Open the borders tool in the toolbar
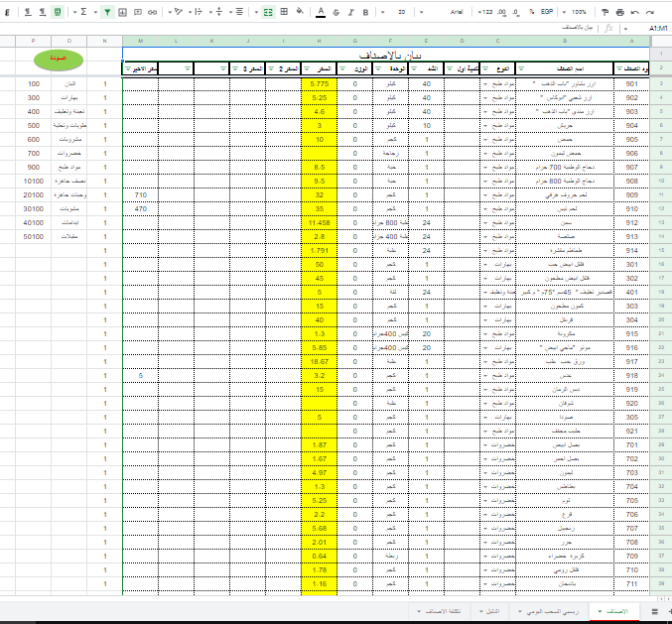Image resolution: width=672 pixels, height=624 pixels. coord(285,12)
